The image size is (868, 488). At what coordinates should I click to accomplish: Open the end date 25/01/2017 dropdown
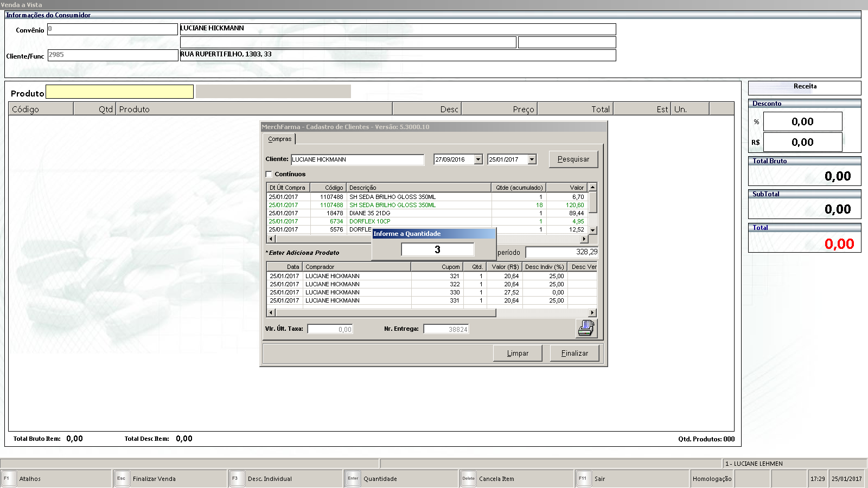pyautogui.click(x=532, y=159)
